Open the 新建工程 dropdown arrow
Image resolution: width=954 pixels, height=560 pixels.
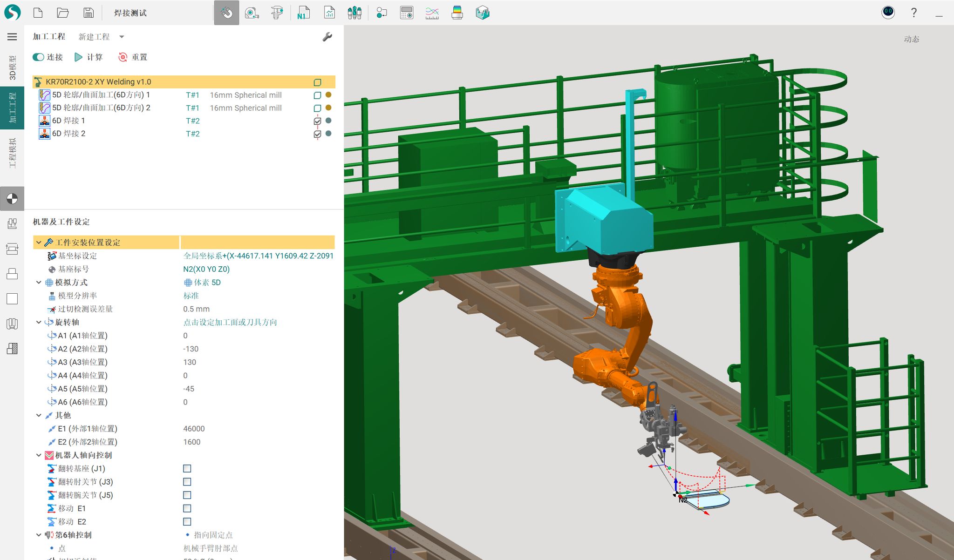coord(122,37)
